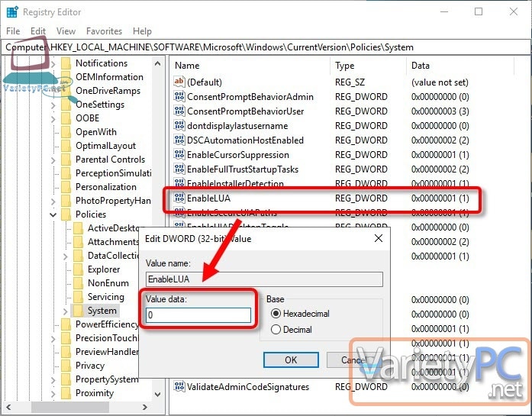
Task: Click tree pane scroll up arrow
Action: click(x=157, y=63)
